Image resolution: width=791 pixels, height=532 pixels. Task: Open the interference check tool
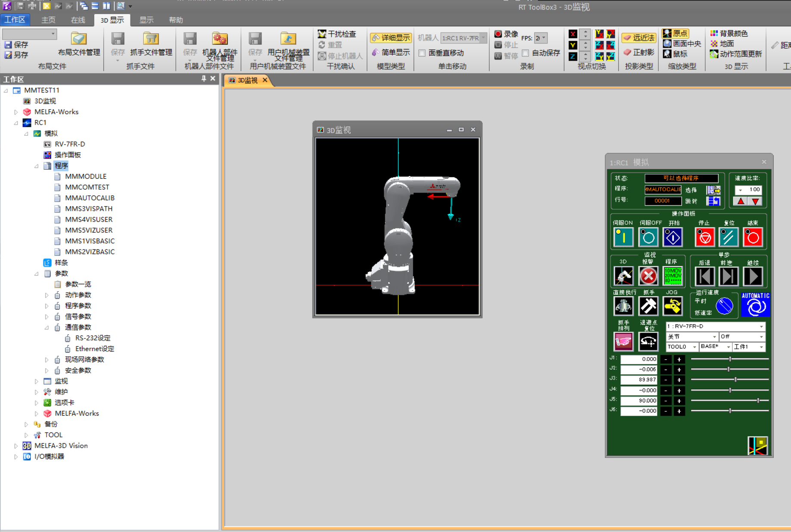click(337, 34)
